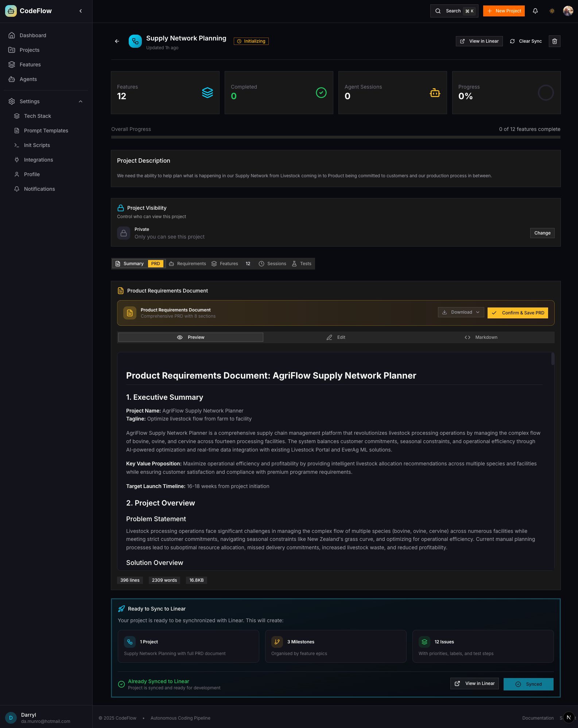
Task: Switch to the Features tab
Action: click(x=231, y=264)
